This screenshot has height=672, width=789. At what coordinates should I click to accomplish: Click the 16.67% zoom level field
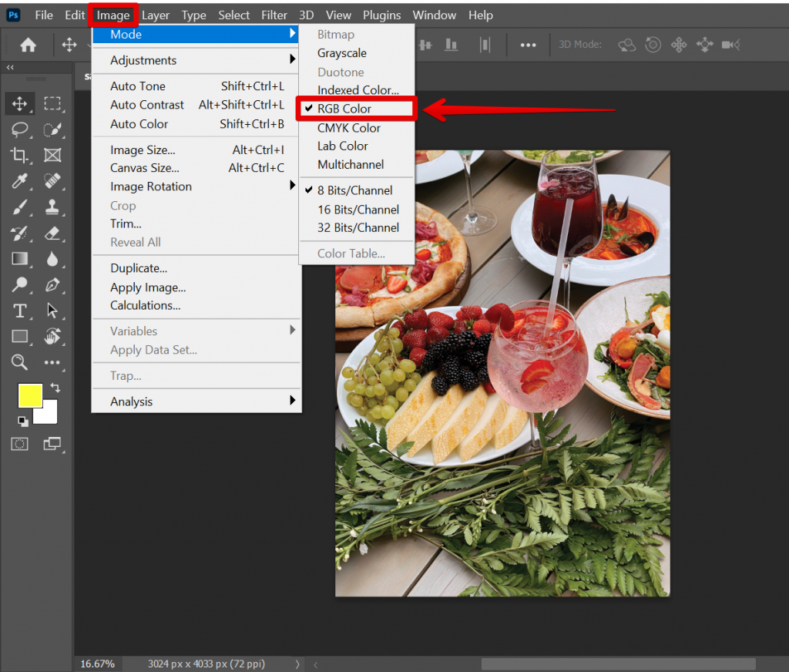(x=98, y=664)
